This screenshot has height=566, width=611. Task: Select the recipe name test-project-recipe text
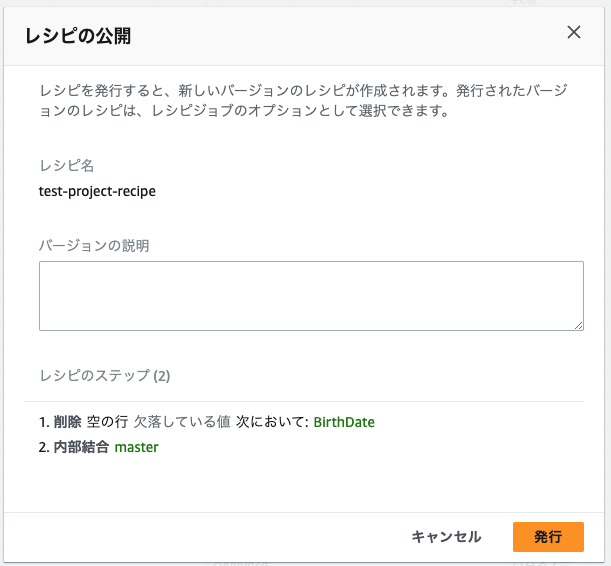pos(97,191)
